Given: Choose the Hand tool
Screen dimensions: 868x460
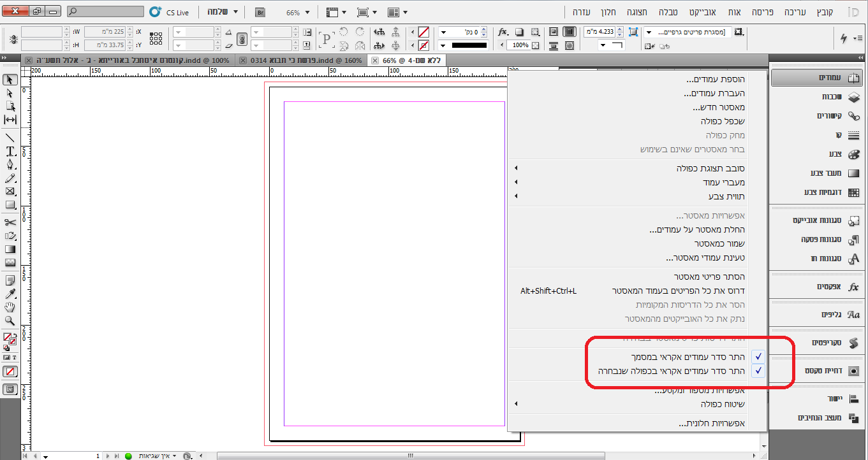Looking at the screenshot, I should pyautogui.click(x=10, y=308).
